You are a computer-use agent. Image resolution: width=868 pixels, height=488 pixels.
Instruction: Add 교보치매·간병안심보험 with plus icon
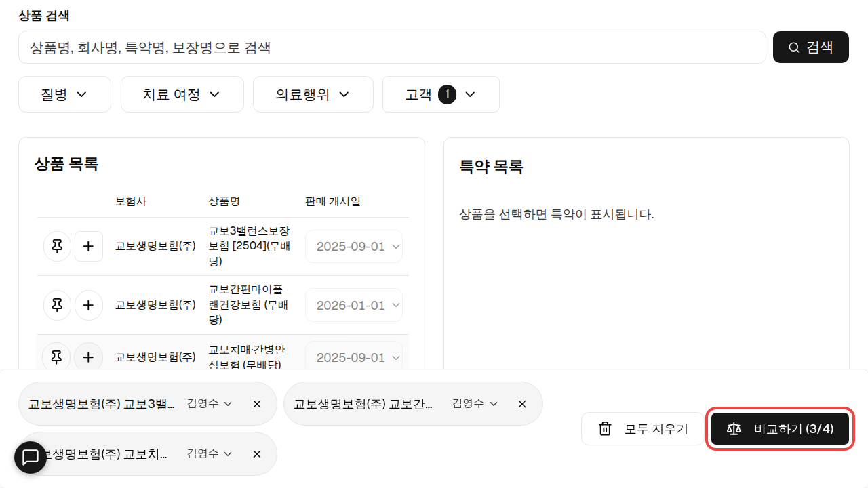88,357
